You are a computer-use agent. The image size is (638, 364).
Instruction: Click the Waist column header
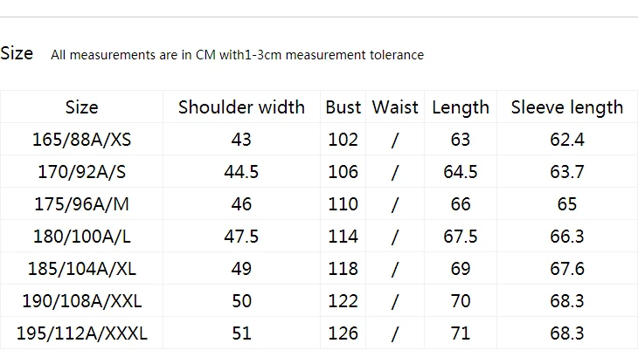[395, 107]
